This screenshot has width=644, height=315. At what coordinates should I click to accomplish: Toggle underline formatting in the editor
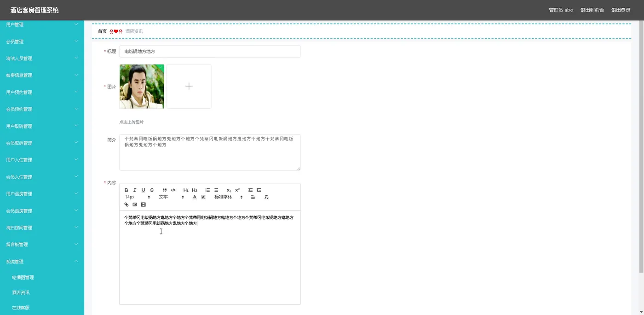point(143,190)
